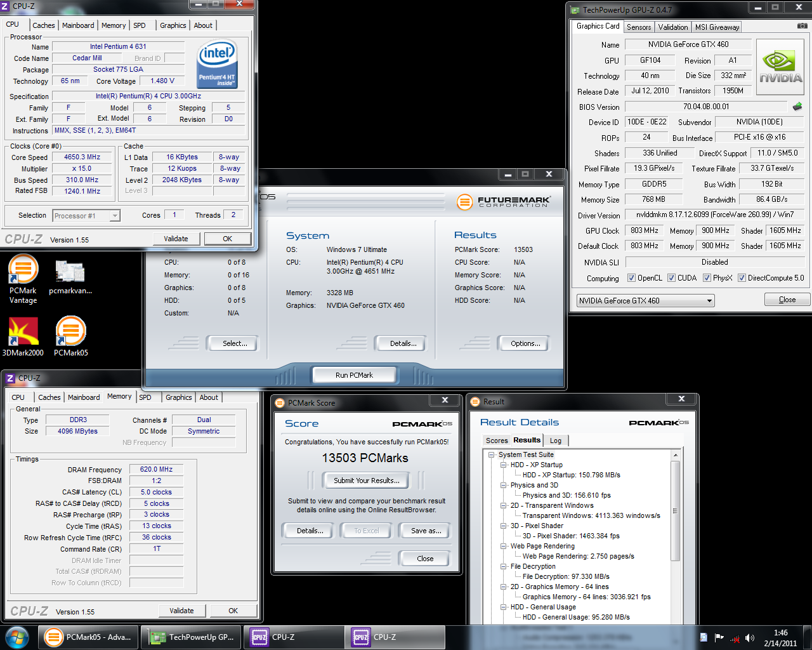Open the network tray icon
Screen dimensions: 812x650
735,638
